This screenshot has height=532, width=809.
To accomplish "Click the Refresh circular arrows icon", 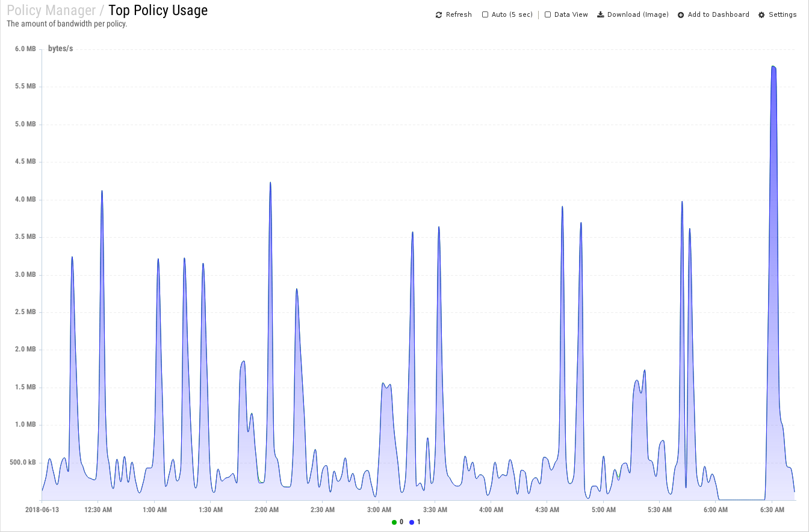I will click(x=439, y=14).
